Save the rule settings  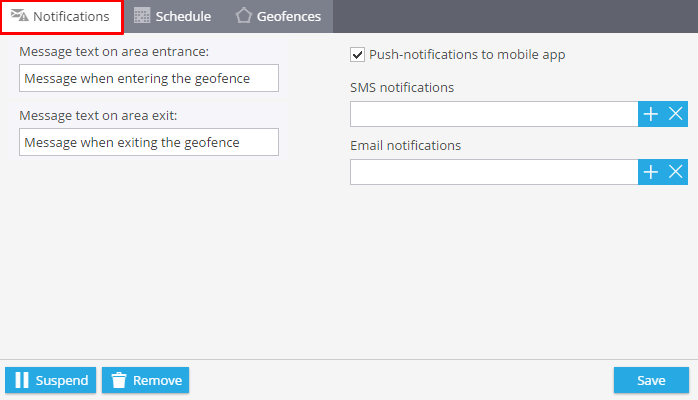pos(651,380)
